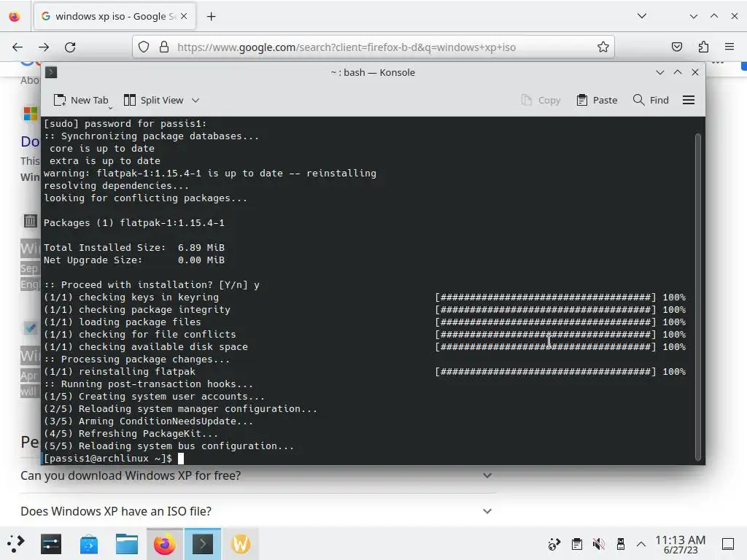The width and height of the screenshot is (747, 560).
Task: Open Dolphin file manager from taskbar
Action: (x=127, y=544)
